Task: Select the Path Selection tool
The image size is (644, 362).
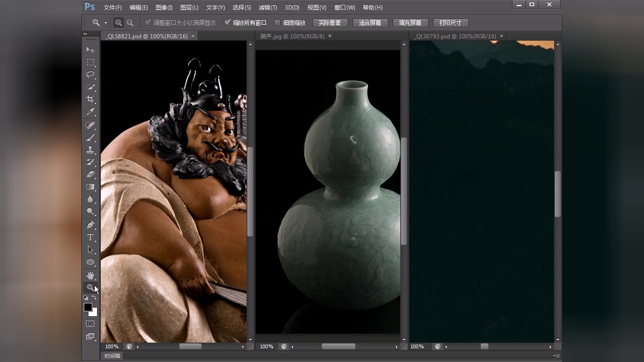Action: click(x=90, y=250)
